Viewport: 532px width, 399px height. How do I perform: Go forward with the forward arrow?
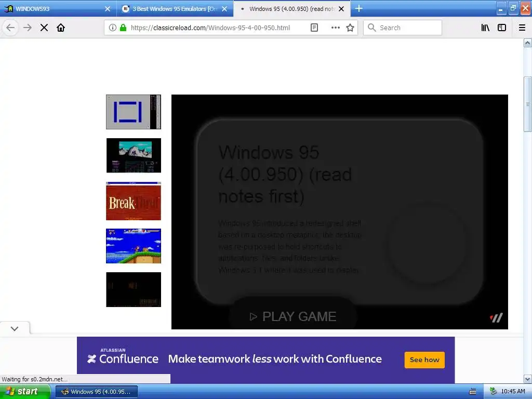click(28, 28)
